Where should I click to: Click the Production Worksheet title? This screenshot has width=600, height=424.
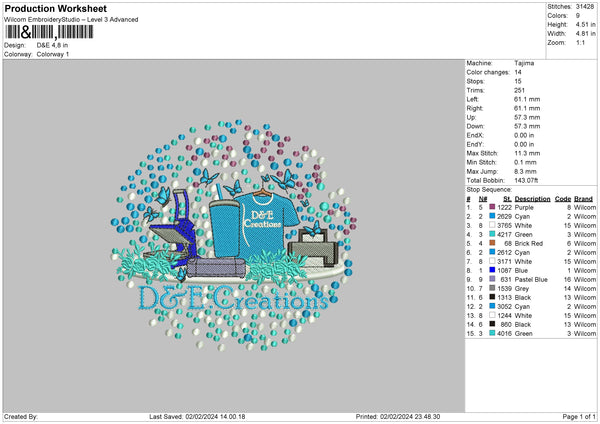(x=55, y=8)
